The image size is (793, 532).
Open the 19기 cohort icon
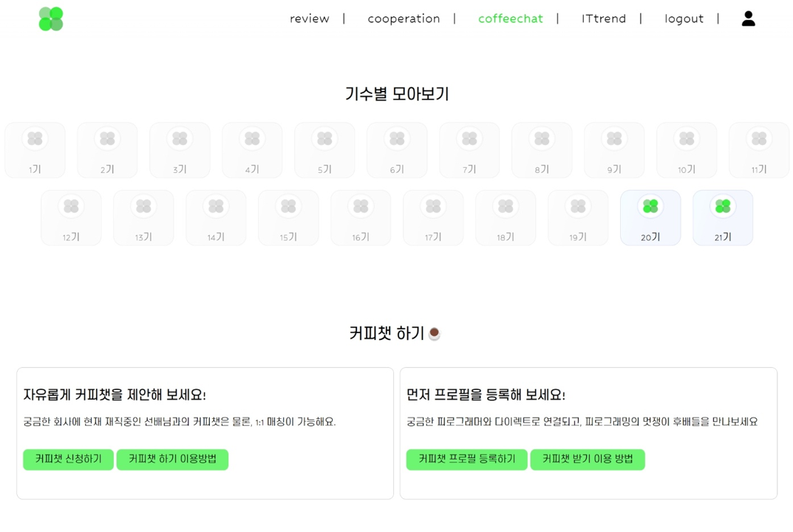coord(578,217)
